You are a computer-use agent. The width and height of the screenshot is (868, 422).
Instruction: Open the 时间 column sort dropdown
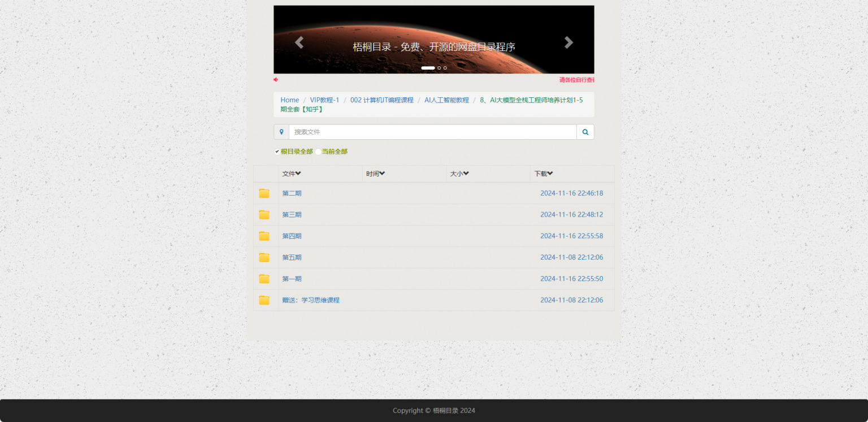click(x=382, y=174)
